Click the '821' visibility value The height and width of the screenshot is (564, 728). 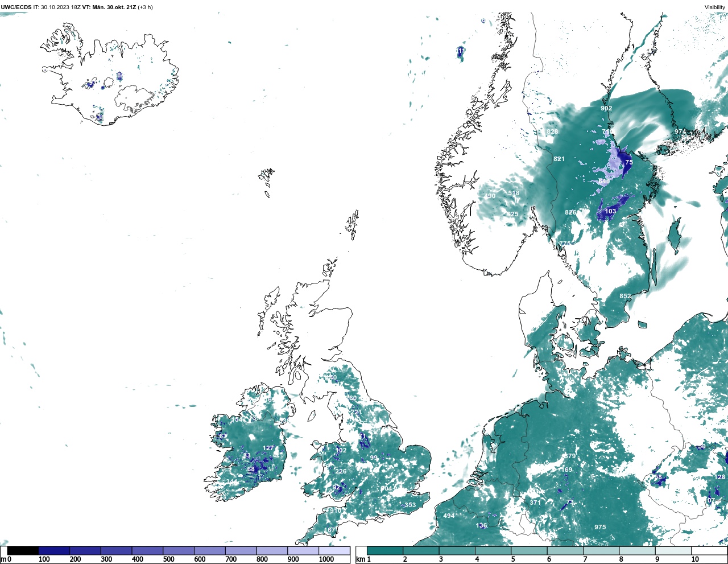pos(559,159)
